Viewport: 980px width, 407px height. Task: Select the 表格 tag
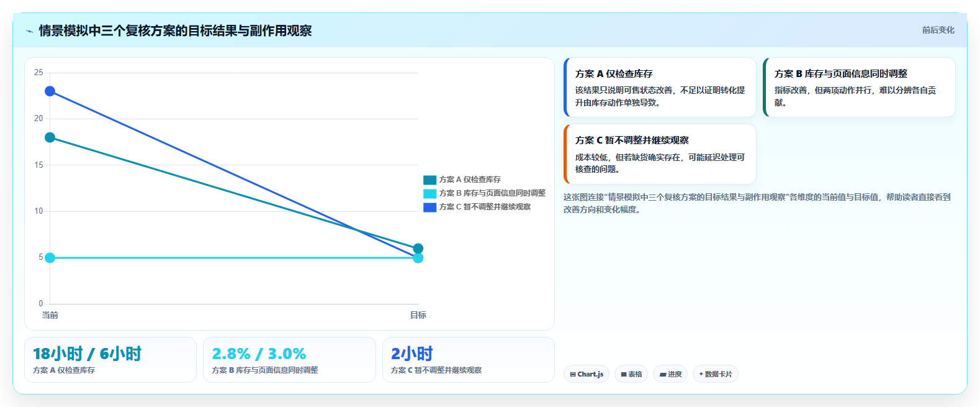coord(631,374)
